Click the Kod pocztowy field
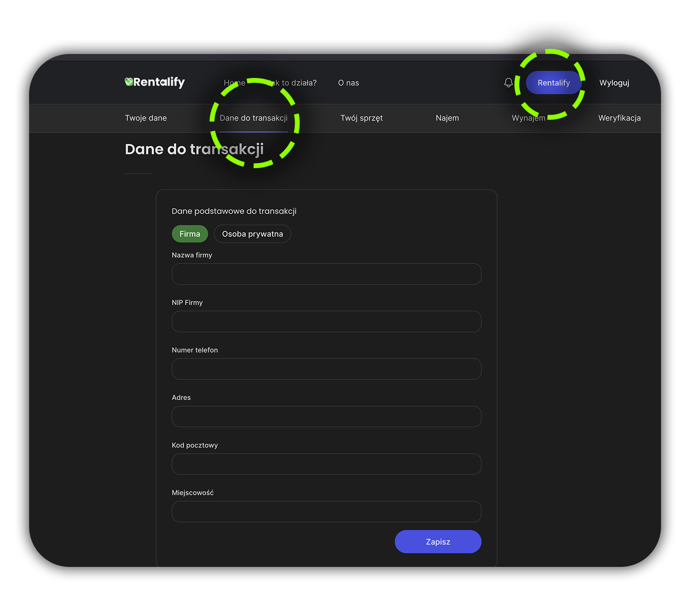The image size is (700, 596). click(327, 464)
